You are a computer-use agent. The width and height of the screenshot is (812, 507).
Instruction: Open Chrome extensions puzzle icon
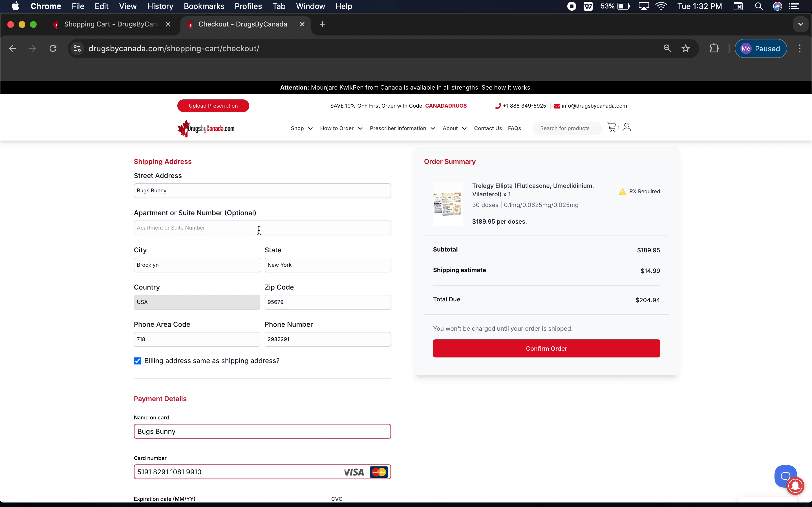(714, 49)
